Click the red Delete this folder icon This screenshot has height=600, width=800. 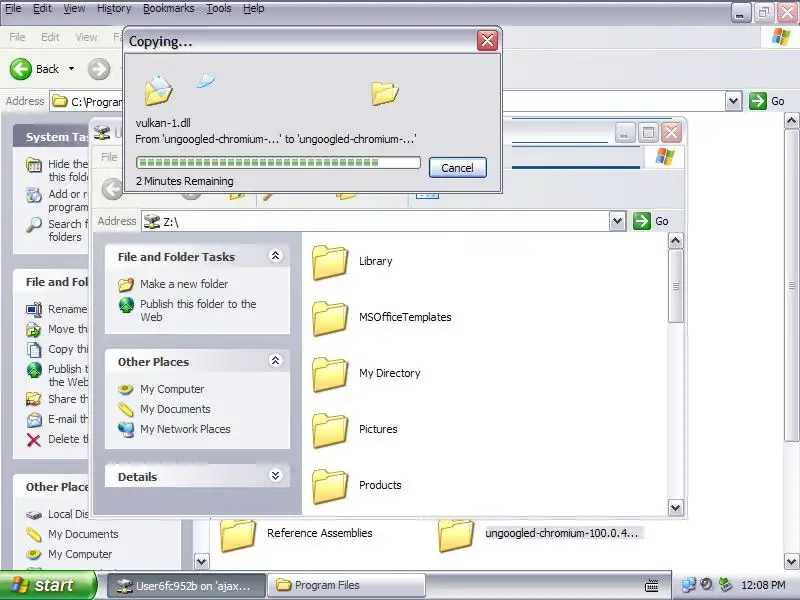pos(34,439)
